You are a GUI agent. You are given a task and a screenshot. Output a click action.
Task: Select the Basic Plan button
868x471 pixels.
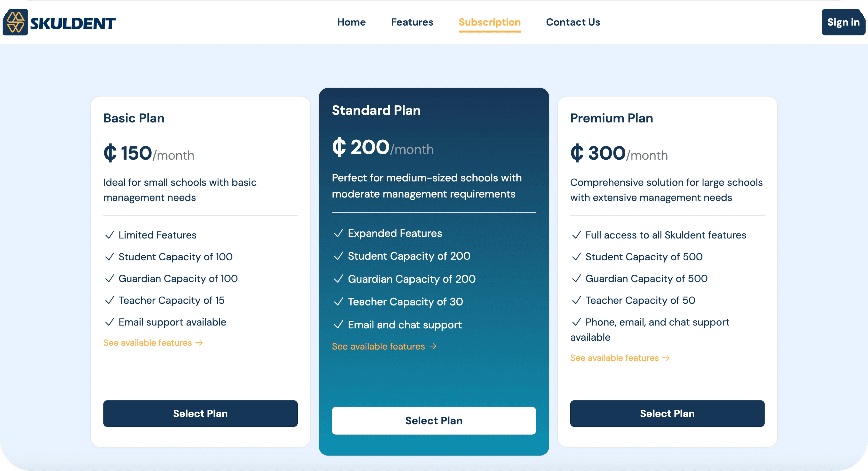(200, 413)
